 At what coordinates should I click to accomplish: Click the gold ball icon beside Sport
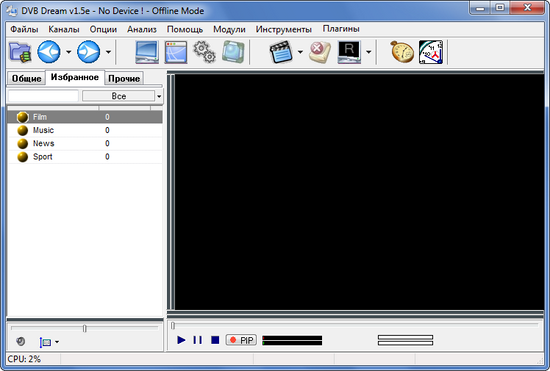tap(23, 157)
